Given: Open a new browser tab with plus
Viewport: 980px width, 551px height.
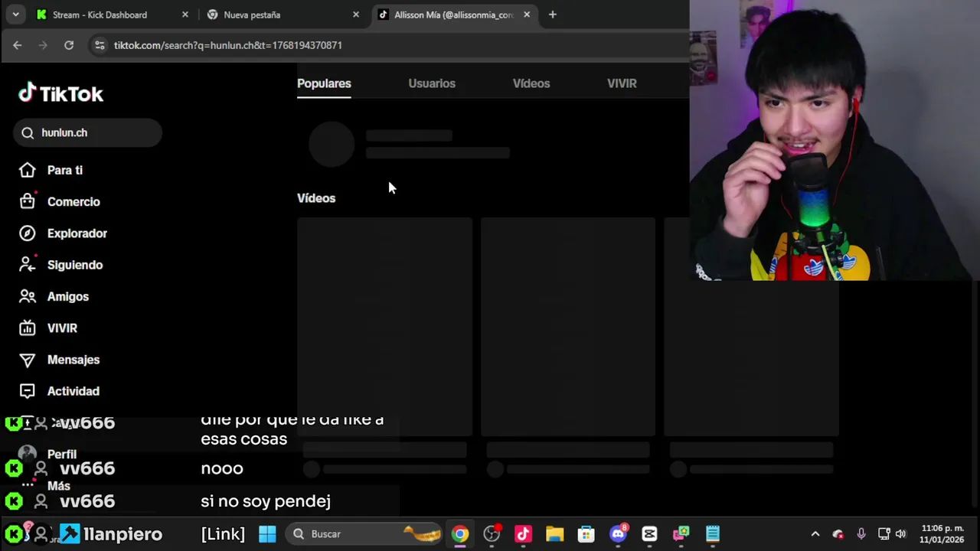Looking at the screenshot, I should tap(552, 15).
